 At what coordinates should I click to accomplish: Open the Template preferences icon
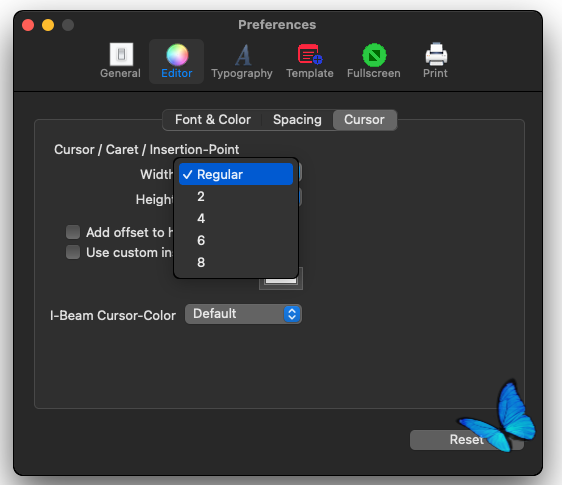click(310, 54)
